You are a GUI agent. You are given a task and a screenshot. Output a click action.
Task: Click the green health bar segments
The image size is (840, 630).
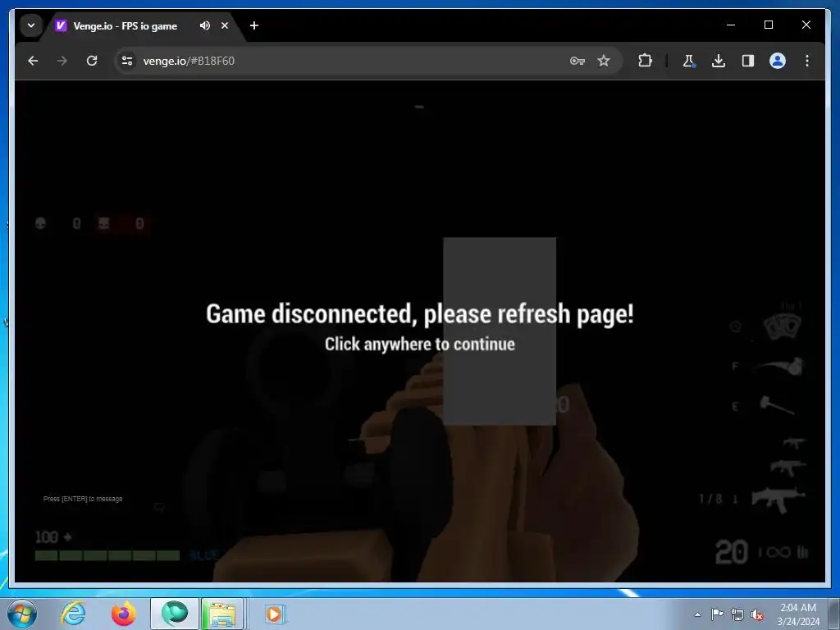(x=107, y=555)
